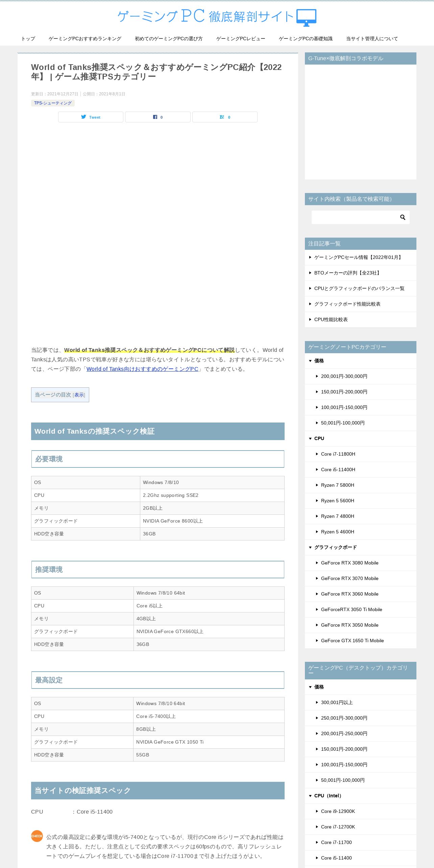434x868 pixels.
Task: Share on Facebook using the f button
Action: [x=158, y=117]
